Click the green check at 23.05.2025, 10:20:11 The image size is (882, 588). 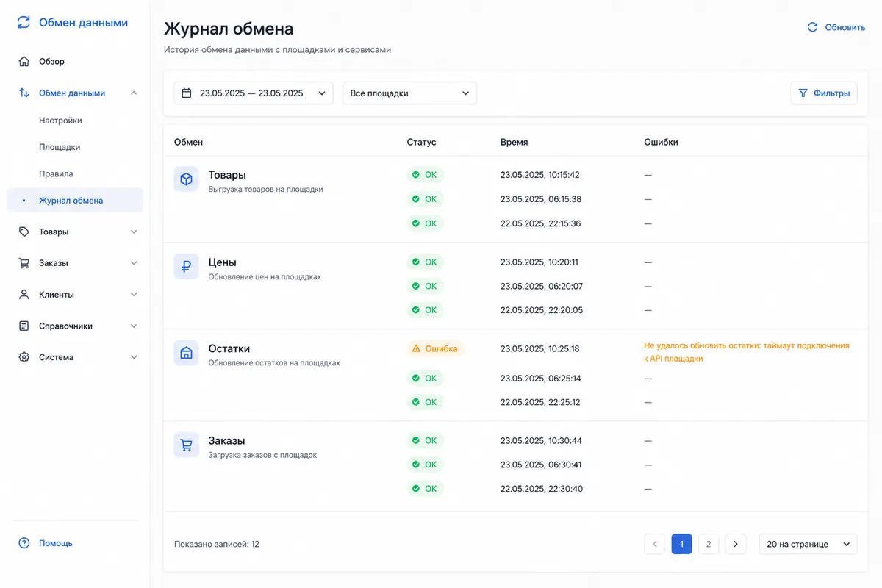click(x=416, y=262)
